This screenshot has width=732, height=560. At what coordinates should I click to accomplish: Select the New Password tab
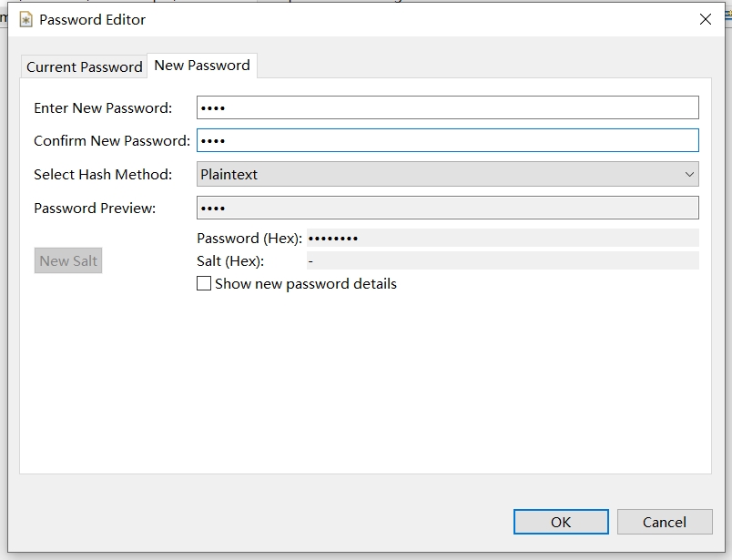pos(202,66)
